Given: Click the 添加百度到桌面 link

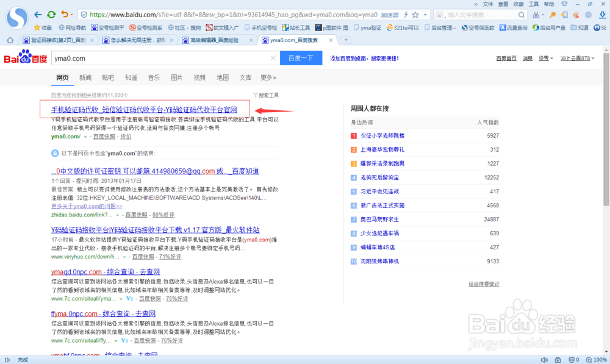Looking at the screenshot, I should click(365, 59).
